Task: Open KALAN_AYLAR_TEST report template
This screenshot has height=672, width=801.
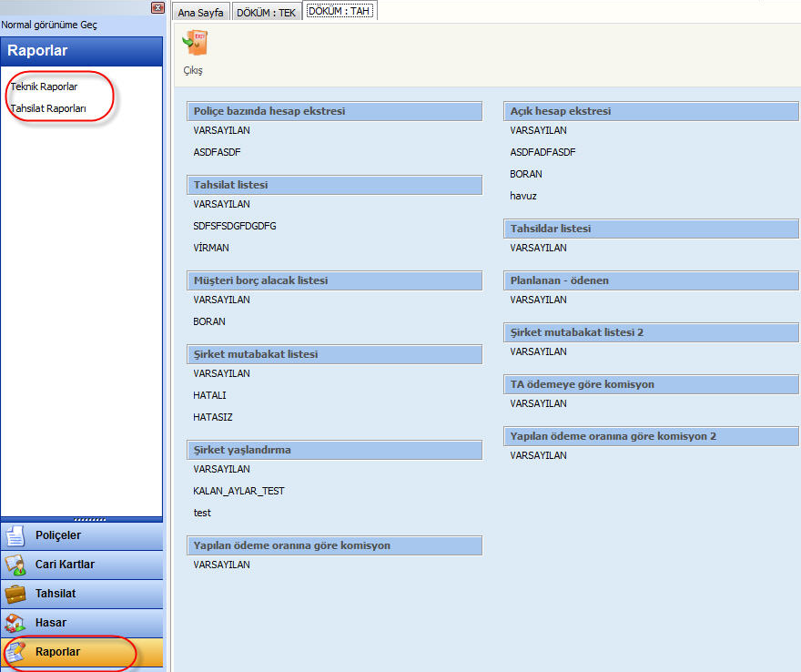Action: coord(238,491)
